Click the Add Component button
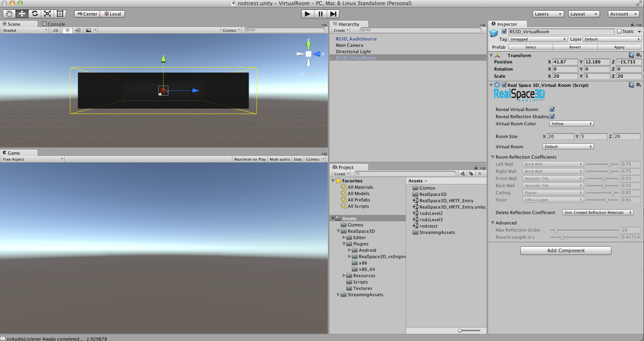This screenshot has width=644, height=341. click(x=565, y=250)
